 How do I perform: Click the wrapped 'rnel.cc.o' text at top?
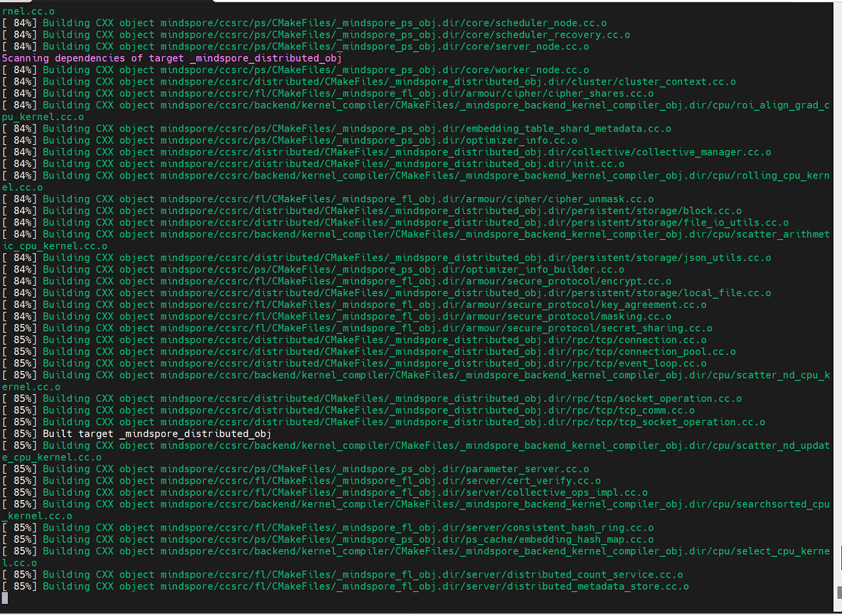point(28,11)
